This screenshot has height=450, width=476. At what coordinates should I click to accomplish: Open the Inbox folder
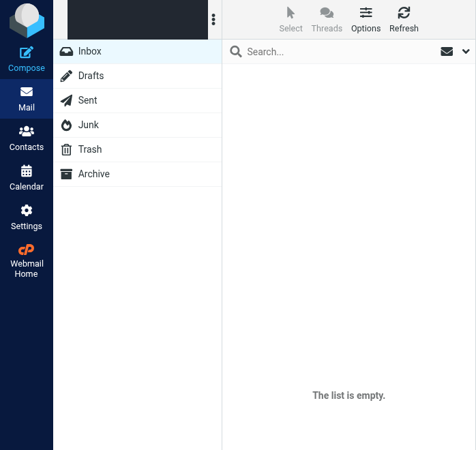pos(138,51)
